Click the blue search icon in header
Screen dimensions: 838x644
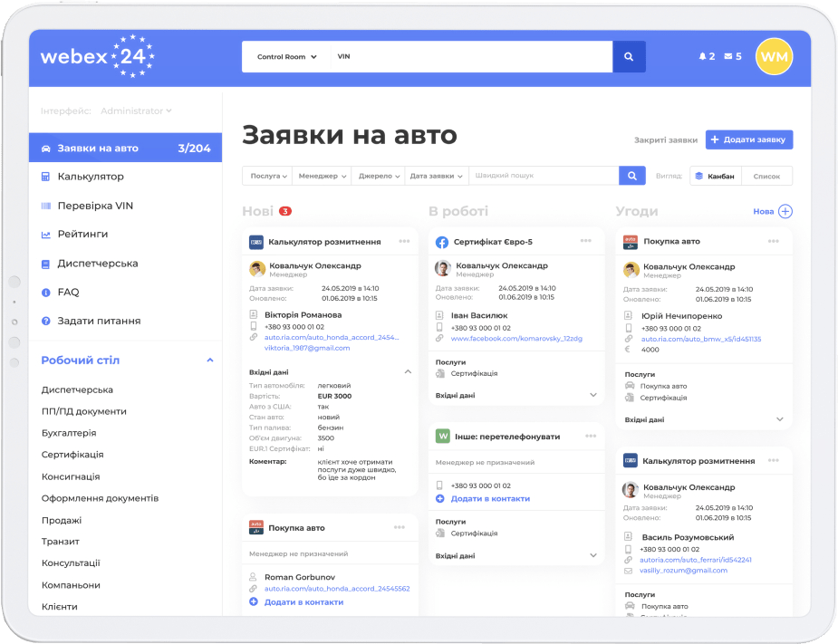pyautogui.click(x=629, y=56)
